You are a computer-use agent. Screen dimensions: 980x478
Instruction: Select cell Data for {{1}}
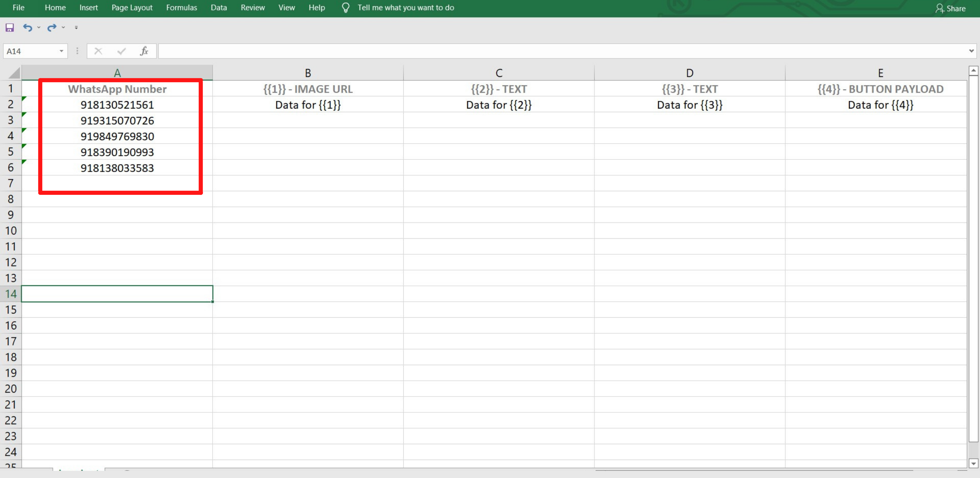[x=308, y=104]
